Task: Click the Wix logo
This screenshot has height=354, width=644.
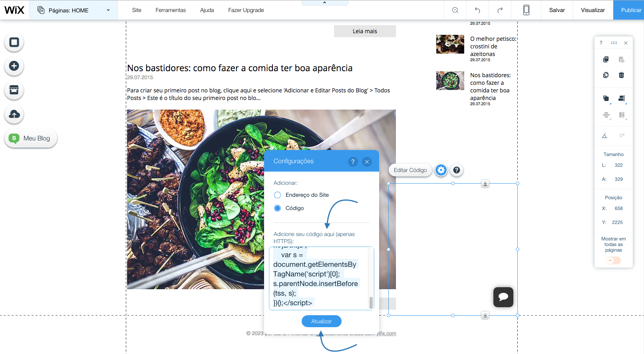Action: click(x=14, y=10)
